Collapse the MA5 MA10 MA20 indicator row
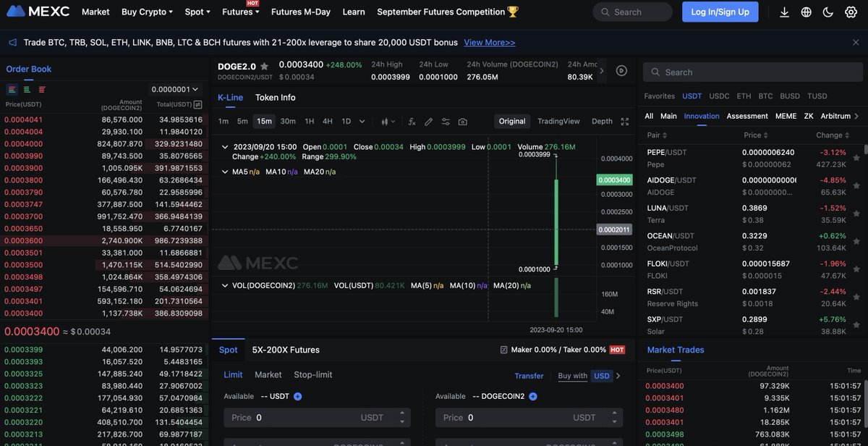Viewport: 868px width, 446px height. (225, 172)
